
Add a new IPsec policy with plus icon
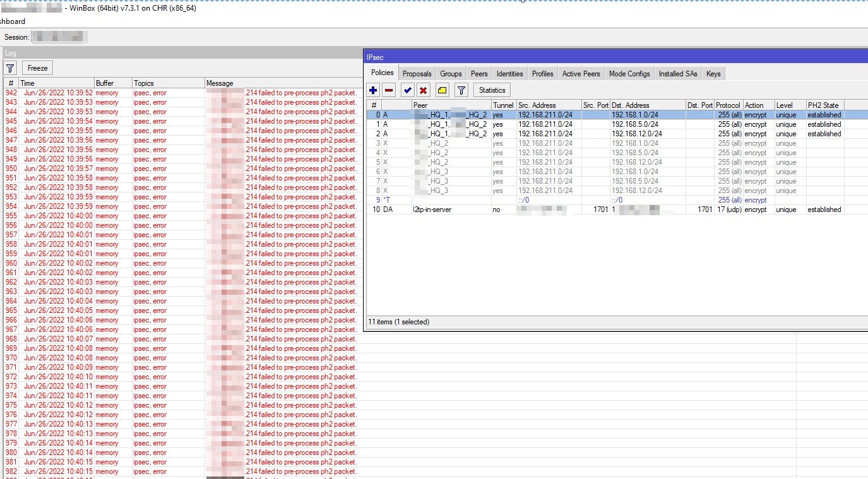[374, 90]
